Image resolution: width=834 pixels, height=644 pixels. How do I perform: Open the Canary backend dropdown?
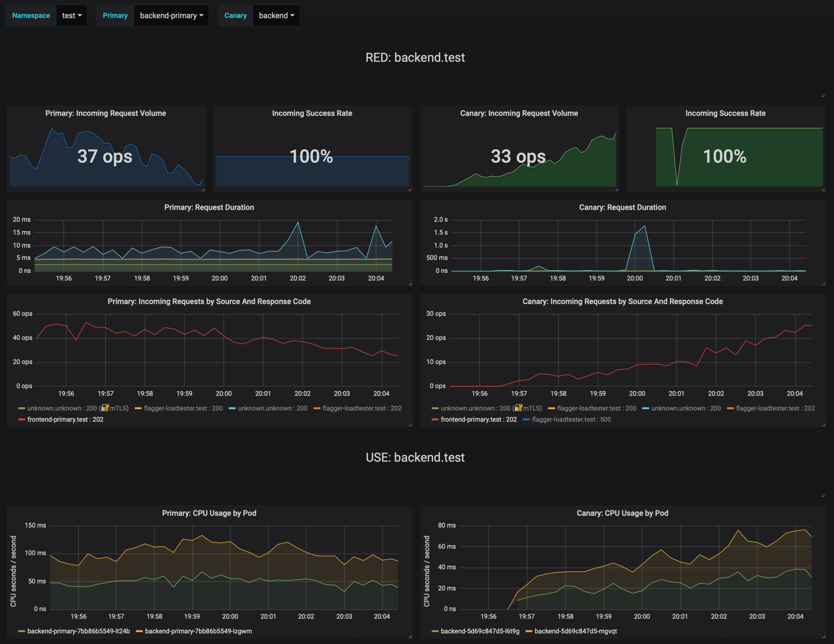coord(276,16)
